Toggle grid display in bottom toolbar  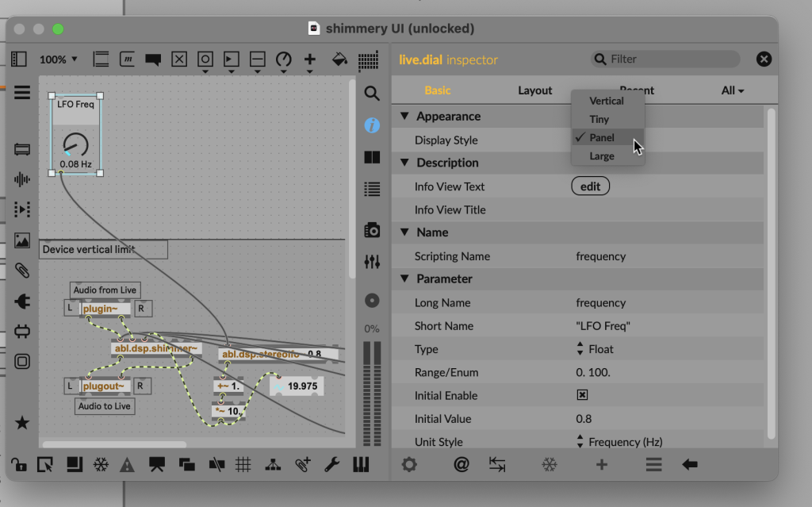click(x=243, y=464)
